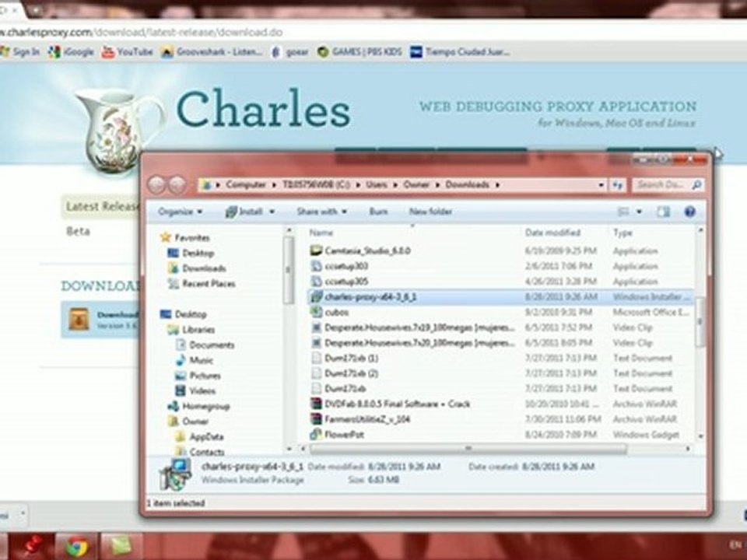Screen dimensions: 747x560
Task: Click the Forward arrow in Explorer window
Action: (177, 185)
